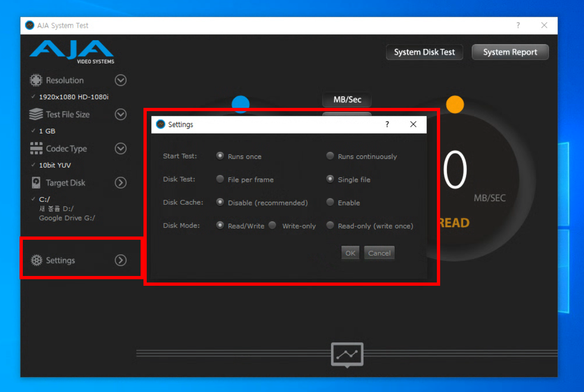
Task: Select the 1920x1080 HD-1080i resolution entry
Action: coord(74,97)
